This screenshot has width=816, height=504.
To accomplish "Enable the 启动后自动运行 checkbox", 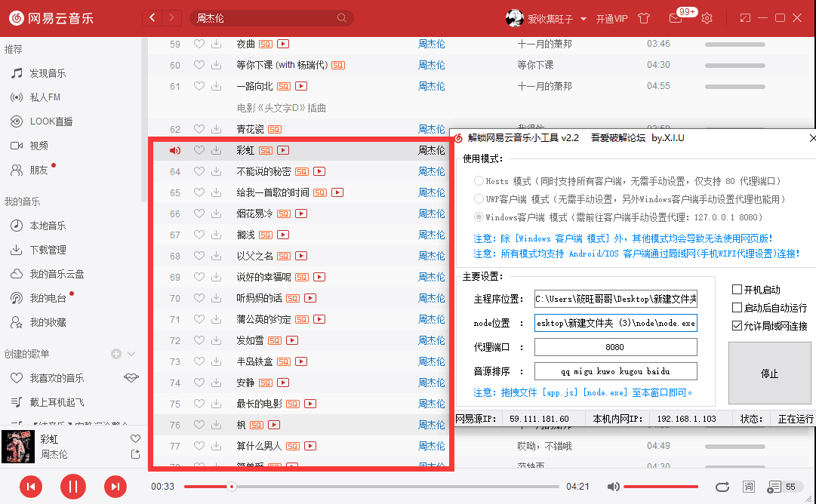I will [x=737, y=307].
